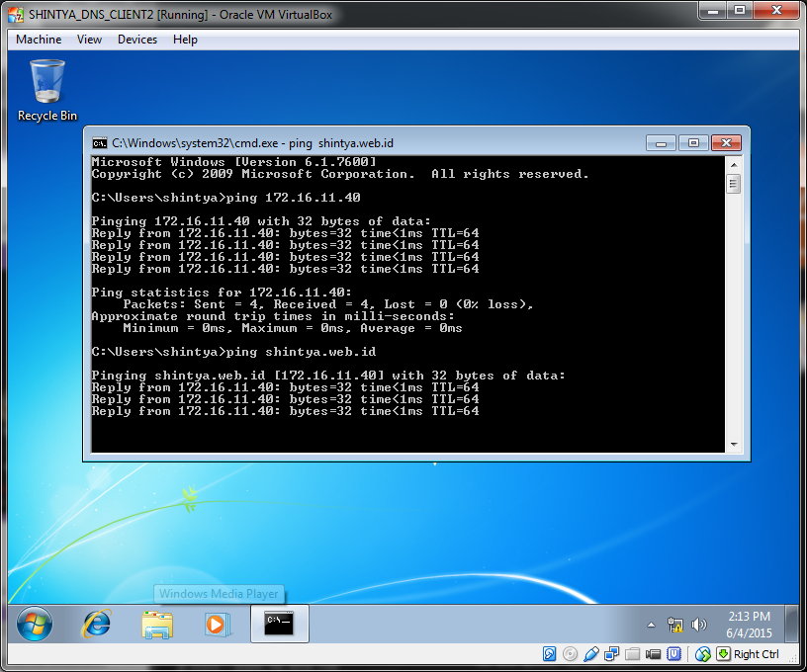Click the 'ping 172.16.11.40' command line
The width and height of the screenshot is (807, 672).
225,198
